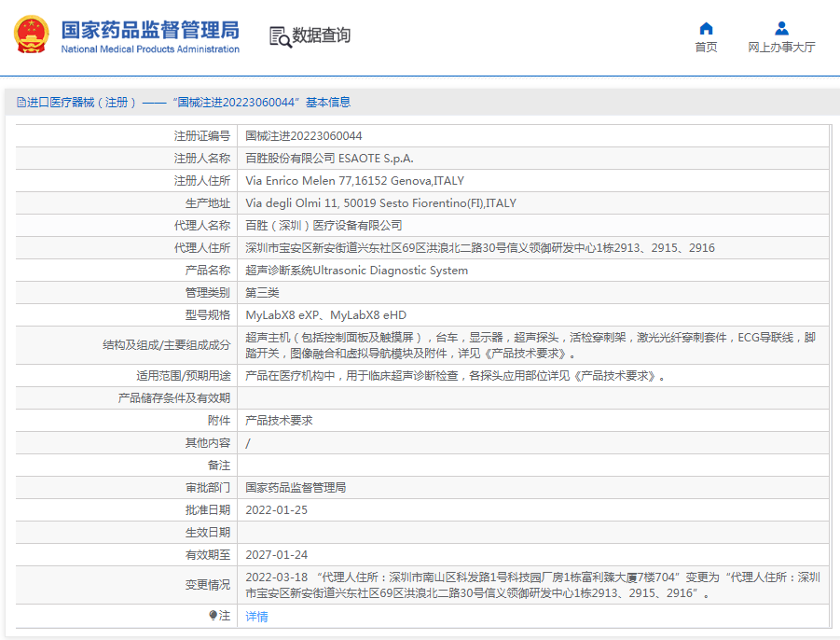Viewport: 840px width, 640px height.
Task: Click the 数据查询 magnifier document icon
Action: coord(280,36)
